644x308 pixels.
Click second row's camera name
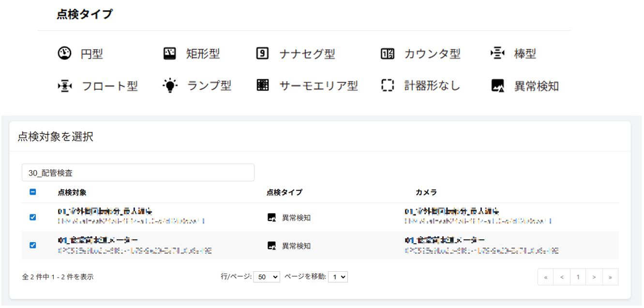click(444, 240)
